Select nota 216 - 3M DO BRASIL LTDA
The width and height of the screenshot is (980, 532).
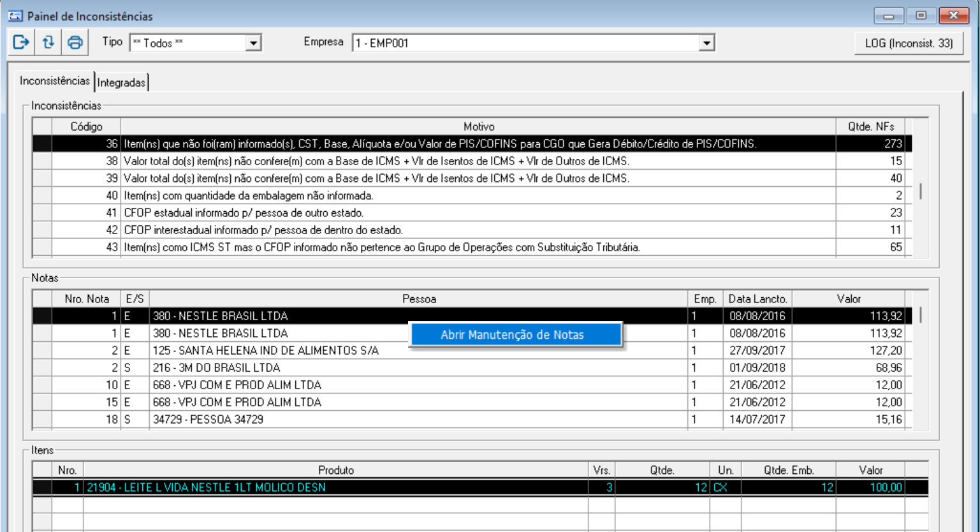pos(472,367)
